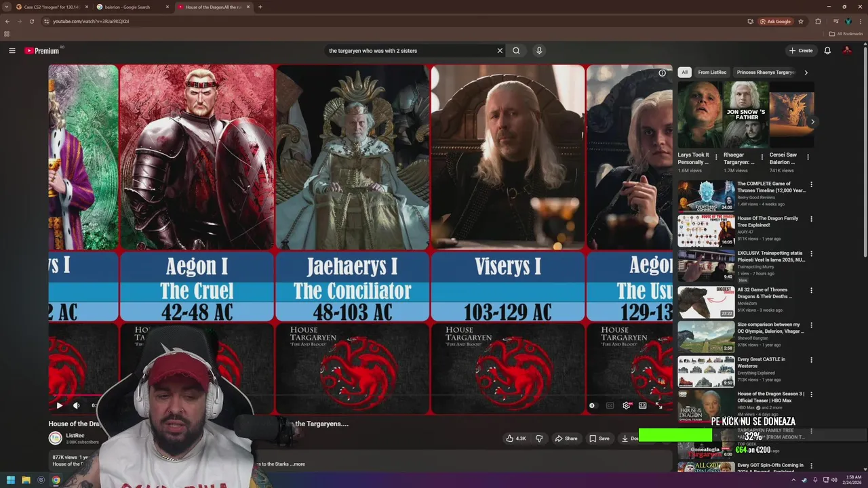The height and width of the screenshot is (488, 868).
Task: Expand the description with ...more
Action: [298, 464]
